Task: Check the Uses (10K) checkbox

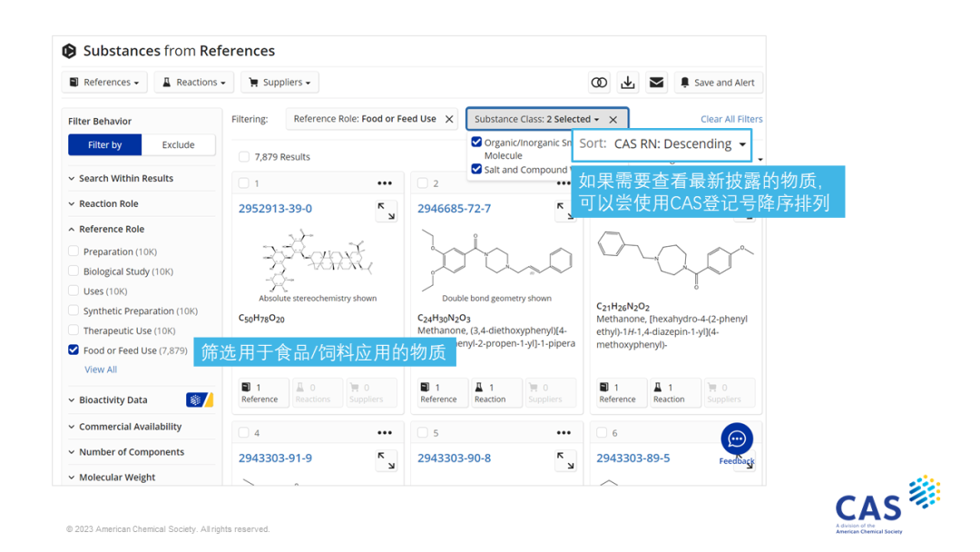Action: pos(73,291)
